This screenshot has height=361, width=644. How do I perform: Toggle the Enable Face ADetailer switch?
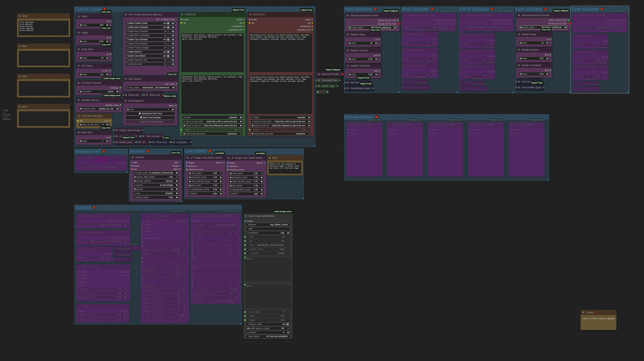(x=168, y=40)
